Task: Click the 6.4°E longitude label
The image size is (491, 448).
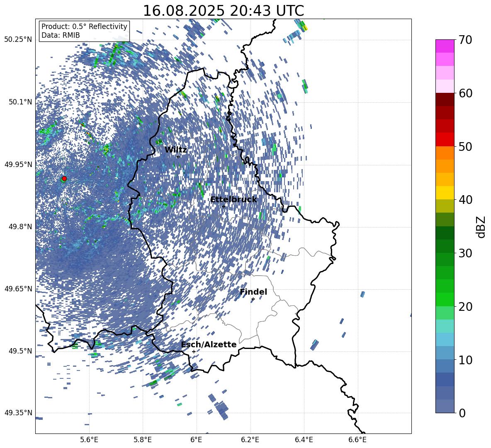Action: (x=304, y=440)
